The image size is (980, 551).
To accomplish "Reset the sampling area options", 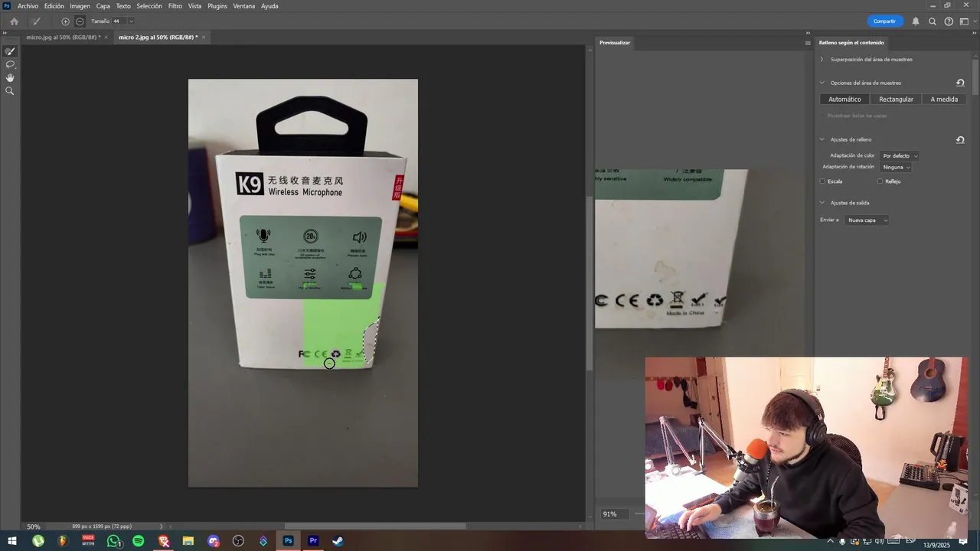I will point(960,83).
